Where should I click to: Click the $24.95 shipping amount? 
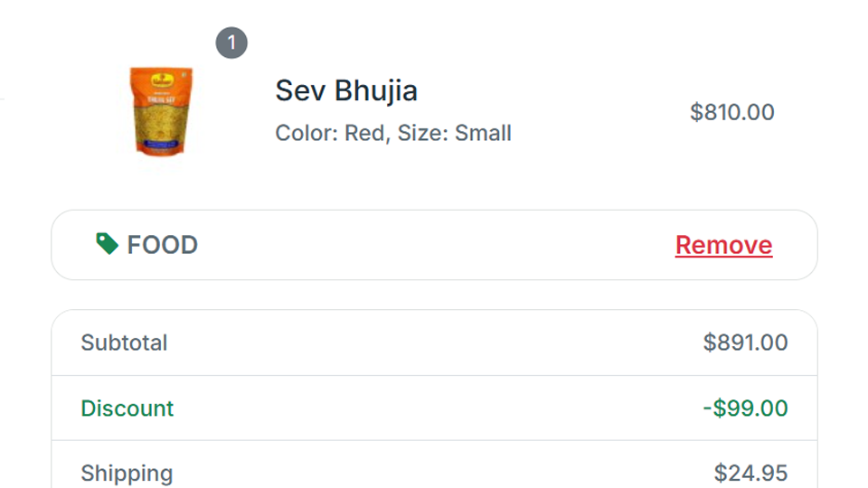750,473
